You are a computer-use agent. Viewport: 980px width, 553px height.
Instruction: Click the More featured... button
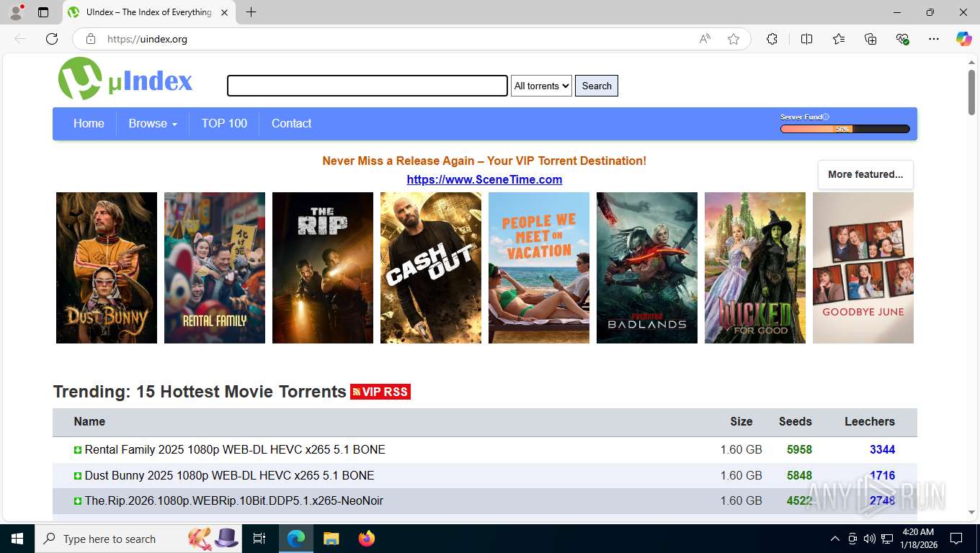tap(865, 174)
